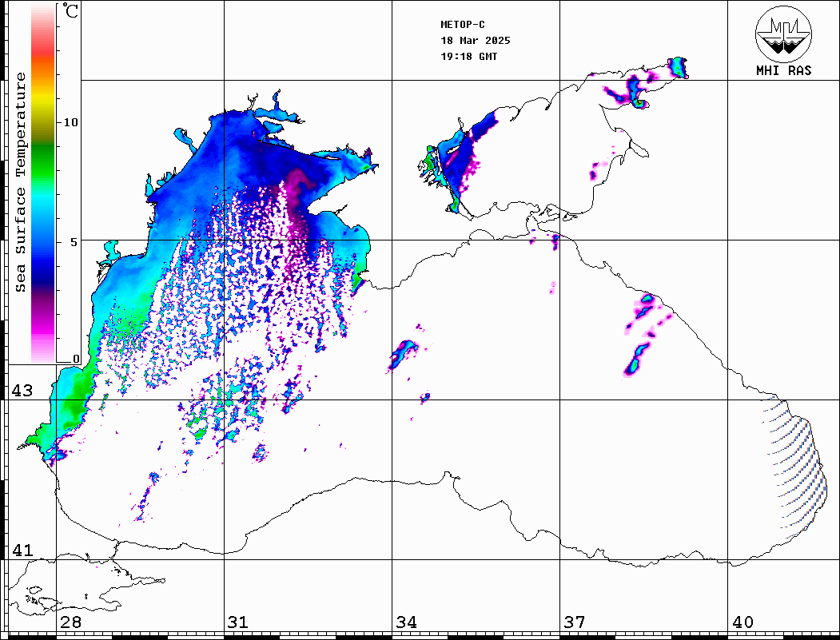
Task: Click latitude label "43"
Action: [22, 391]
